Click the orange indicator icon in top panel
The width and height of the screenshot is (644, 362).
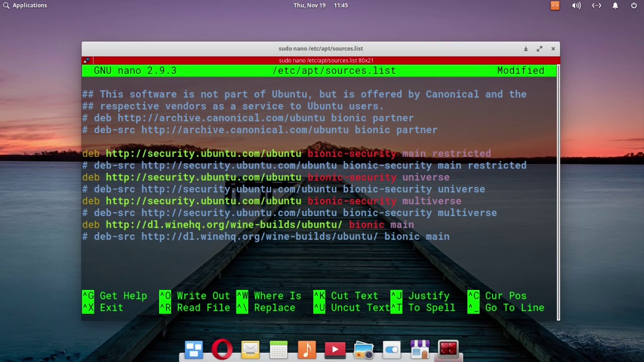[555, 6]
